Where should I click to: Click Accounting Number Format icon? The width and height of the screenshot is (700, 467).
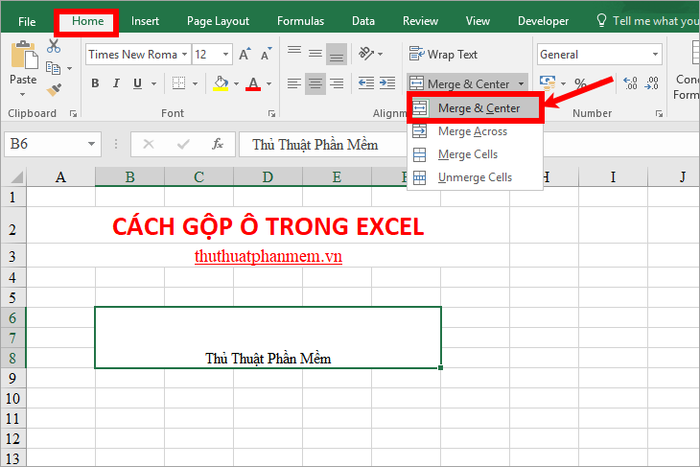(x=547, y=83)
